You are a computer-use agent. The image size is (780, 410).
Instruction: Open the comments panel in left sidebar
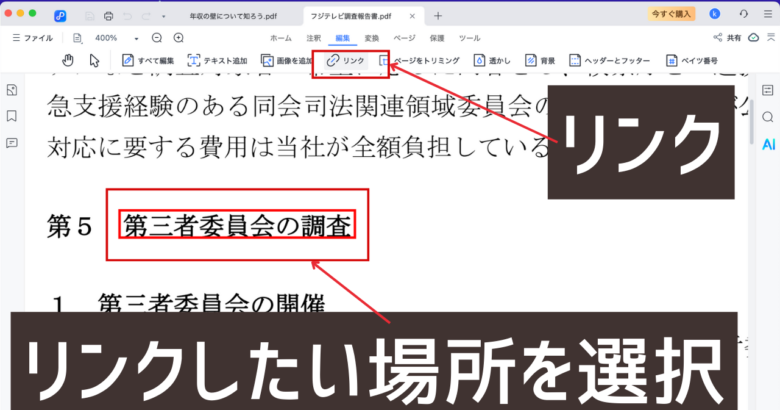11,142
